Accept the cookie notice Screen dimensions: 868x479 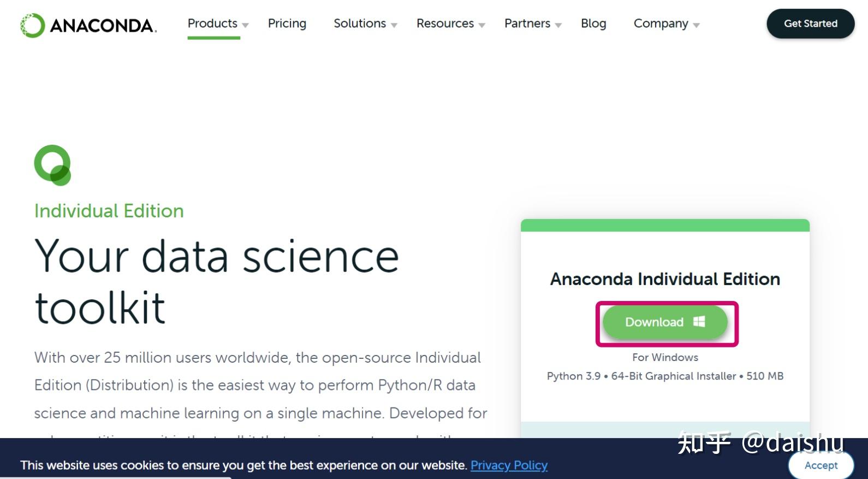[x=821, y=465]
